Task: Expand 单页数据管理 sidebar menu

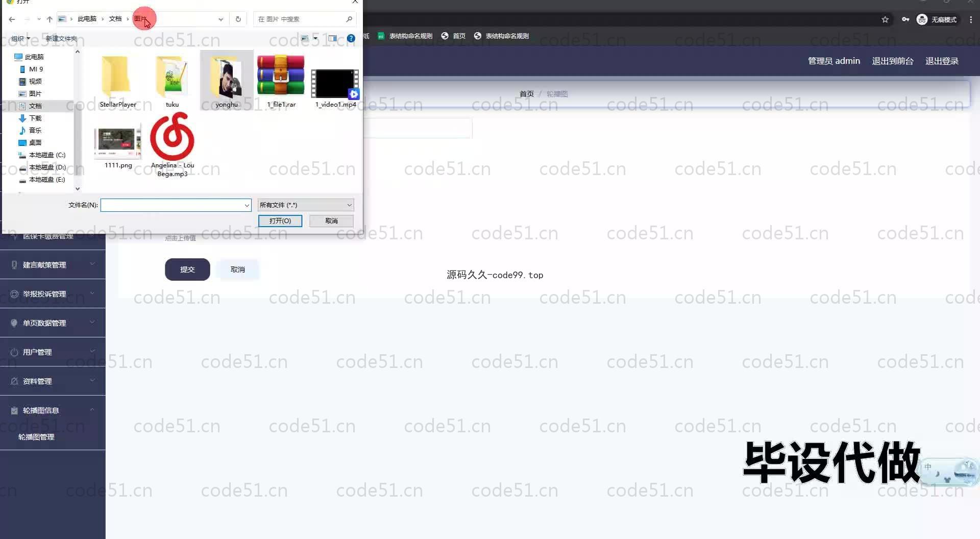Action: tap(53, 323)
